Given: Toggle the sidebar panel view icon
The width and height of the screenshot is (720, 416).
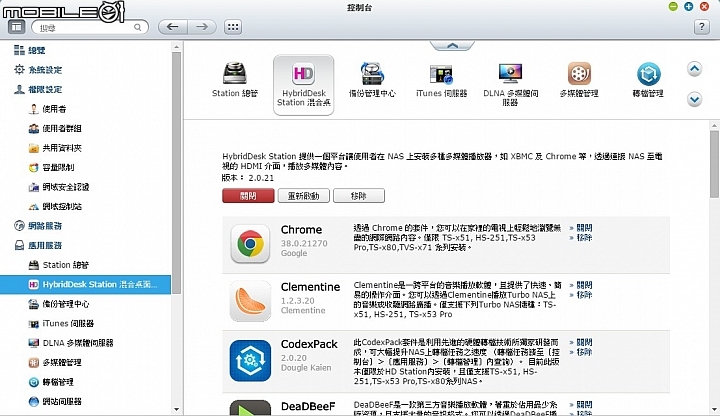Looking at the screenshot, I should click(17, 27).
